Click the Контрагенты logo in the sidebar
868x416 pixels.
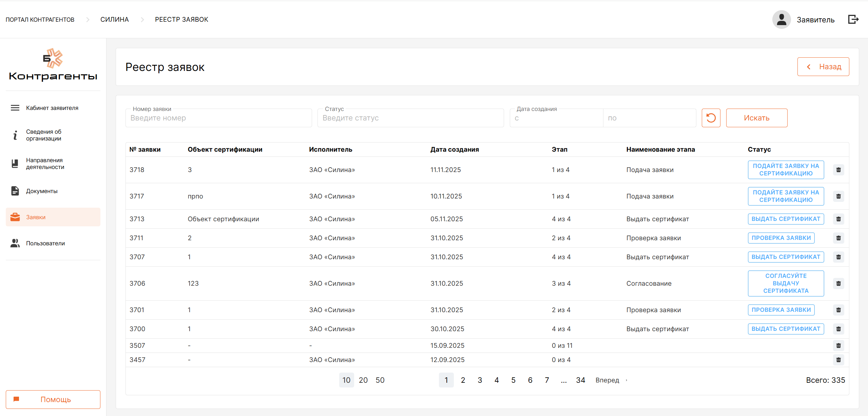point(53,65)
